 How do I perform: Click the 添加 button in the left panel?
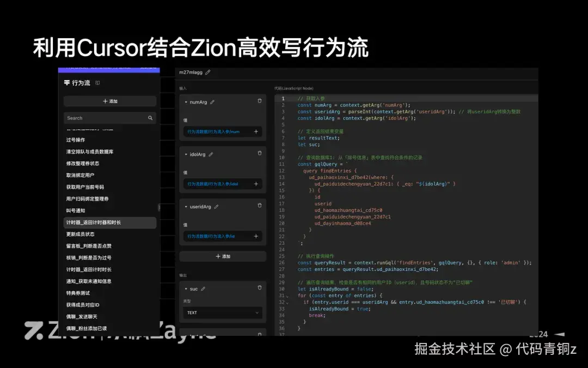(x=110, y=101)
